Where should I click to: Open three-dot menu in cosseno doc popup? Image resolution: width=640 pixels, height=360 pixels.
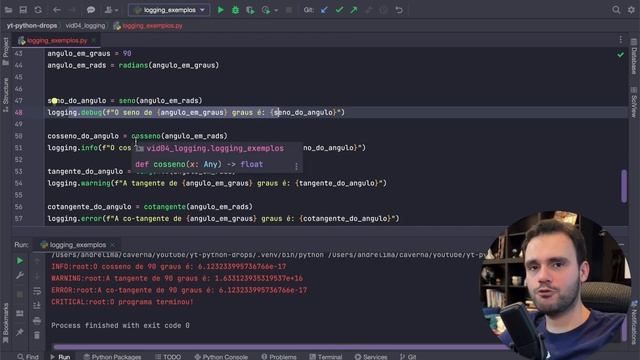coord(296,166)
